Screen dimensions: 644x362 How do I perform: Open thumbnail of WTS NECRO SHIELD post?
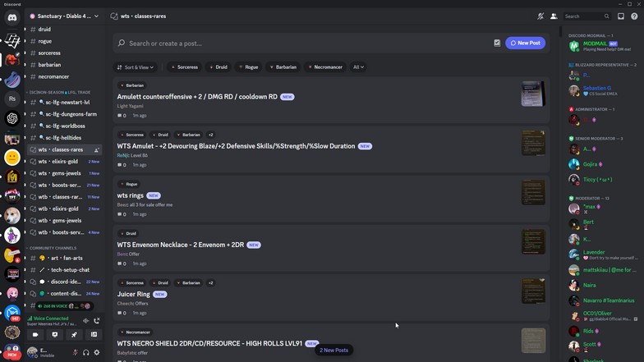(x=533, y=340)
